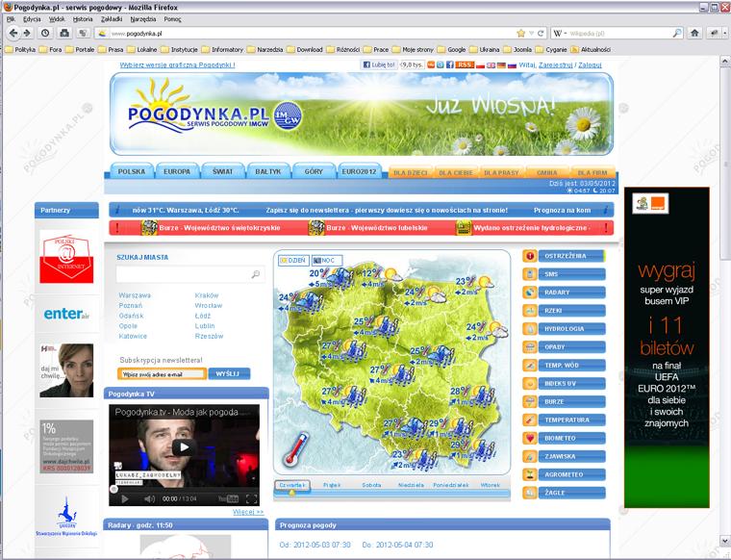
Task: Click the search magnifier in Wikipedia box
Action: (677, 33)
